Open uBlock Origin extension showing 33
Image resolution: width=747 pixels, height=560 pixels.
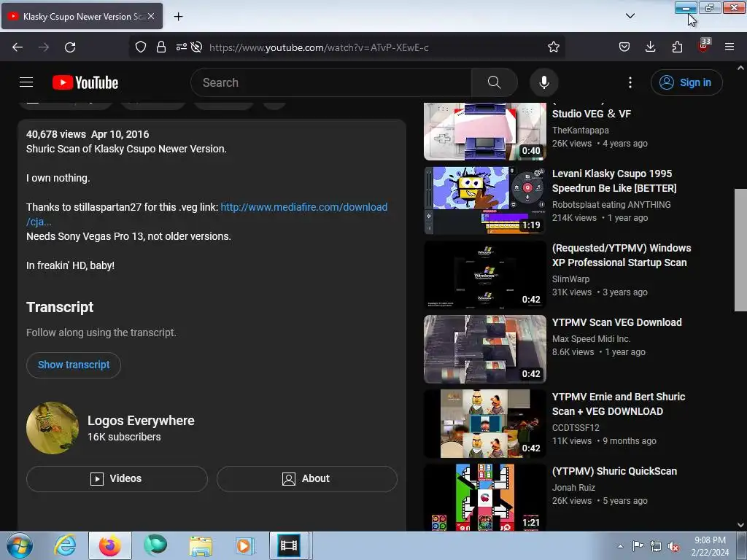tap(704, 46)
